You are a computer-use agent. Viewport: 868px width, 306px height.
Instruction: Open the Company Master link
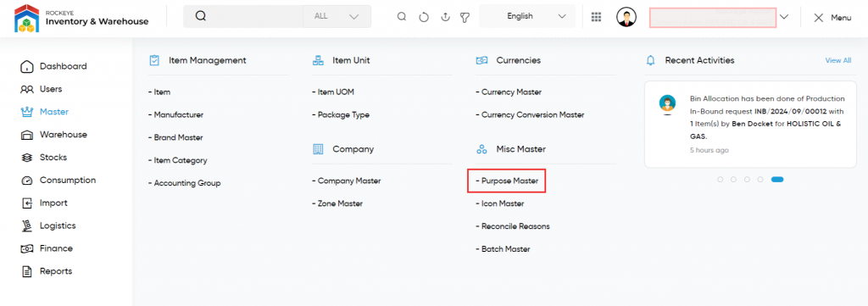[347, 181]
